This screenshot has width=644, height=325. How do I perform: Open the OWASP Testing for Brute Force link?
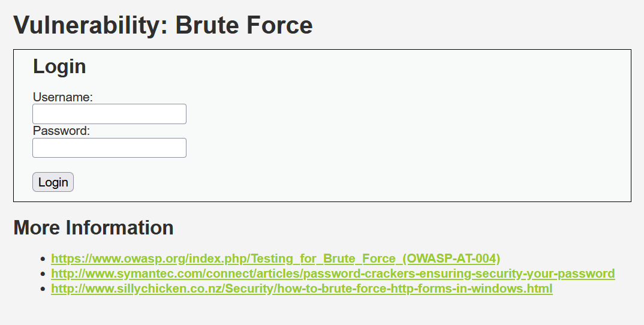tap(276, 258)
